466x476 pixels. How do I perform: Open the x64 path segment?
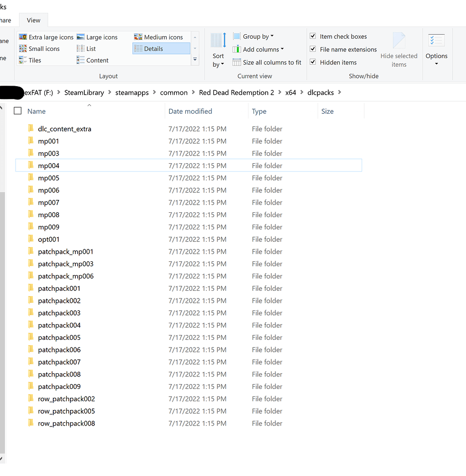291,92
